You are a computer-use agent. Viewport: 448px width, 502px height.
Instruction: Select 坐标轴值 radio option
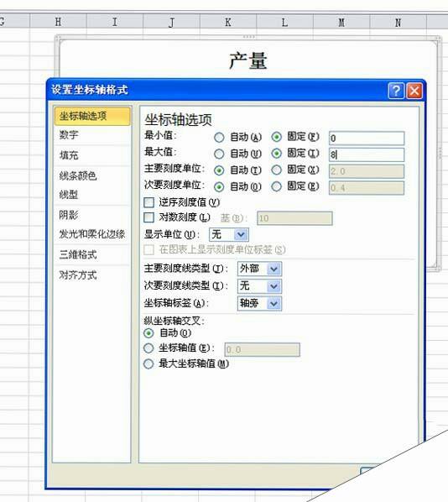(148, 348)
